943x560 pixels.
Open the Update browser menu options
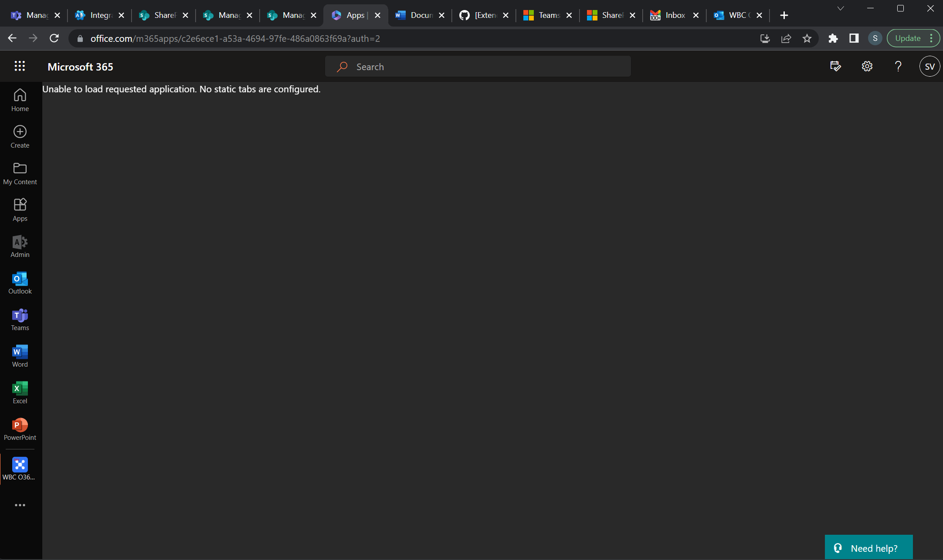click(x=932, y=38)
